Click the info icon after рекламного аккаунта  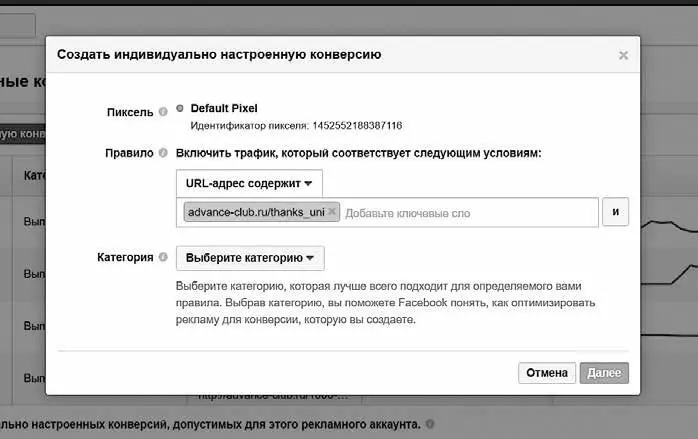point(430,424)
